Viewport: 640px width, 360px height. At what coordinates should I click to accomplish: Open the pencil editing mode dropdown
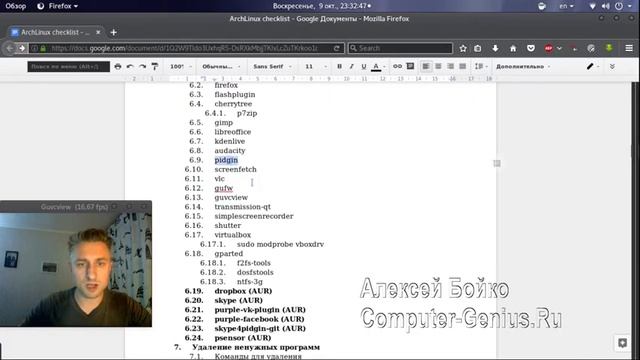(x=593, y=67)
